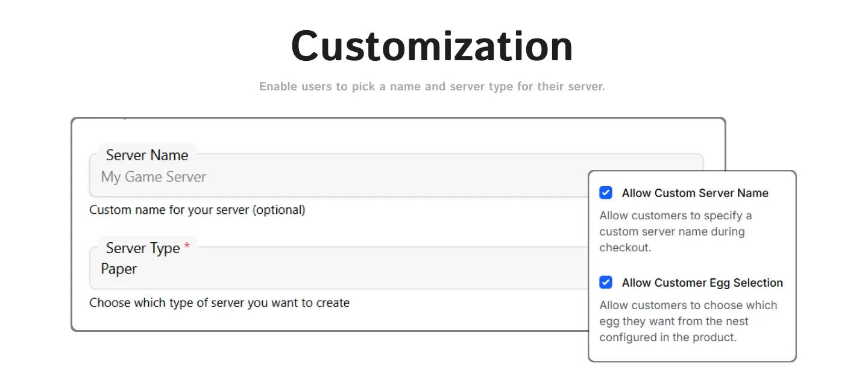Click the Server Type field label

(143, 248)
